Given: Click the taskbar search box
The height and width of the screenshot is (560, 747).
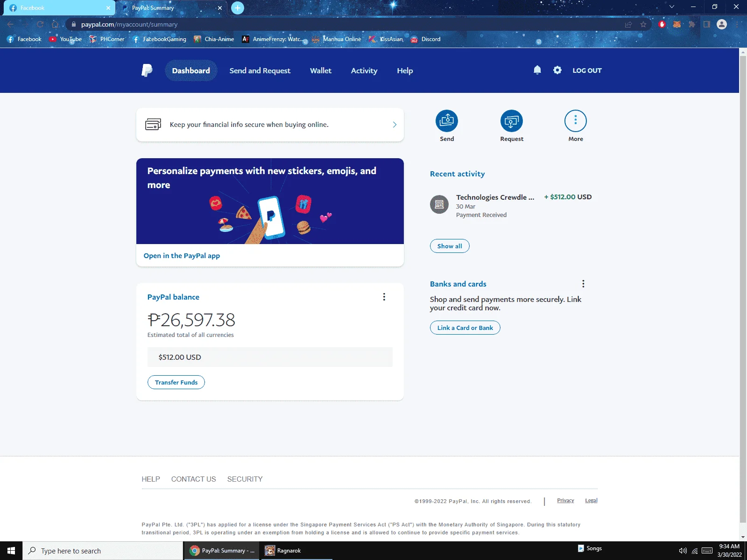Looking at the screenshot, I should (x=103, y=551).
